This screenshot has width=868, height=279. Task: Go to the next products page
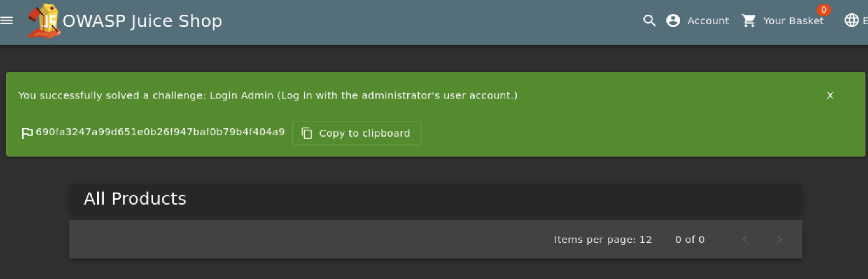tap(779, 240)
